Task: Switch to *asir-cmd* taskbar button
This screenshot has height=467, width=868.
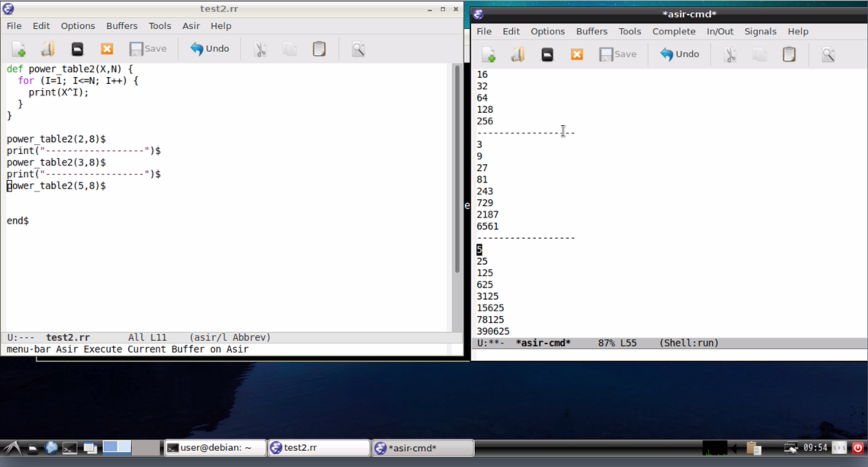Action: coord(423,448)
